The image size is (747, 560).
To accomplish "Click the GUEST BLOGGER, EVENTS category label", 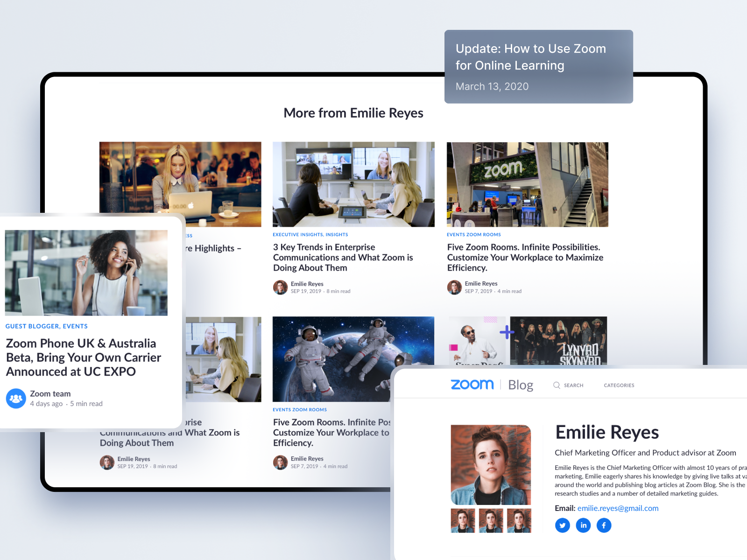I will pyautogui.click(x=46, y=326).
